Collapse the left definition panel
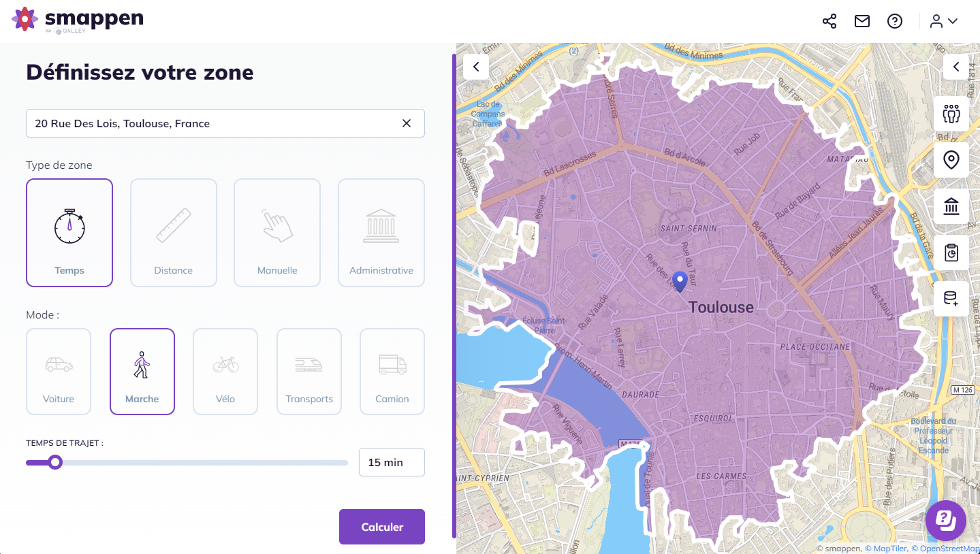The width and height of the screenshot is (980, 554). click(475, 66)
